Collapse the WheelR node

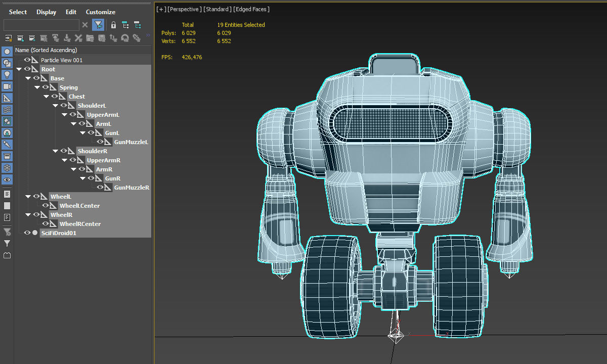coord(28,215)
